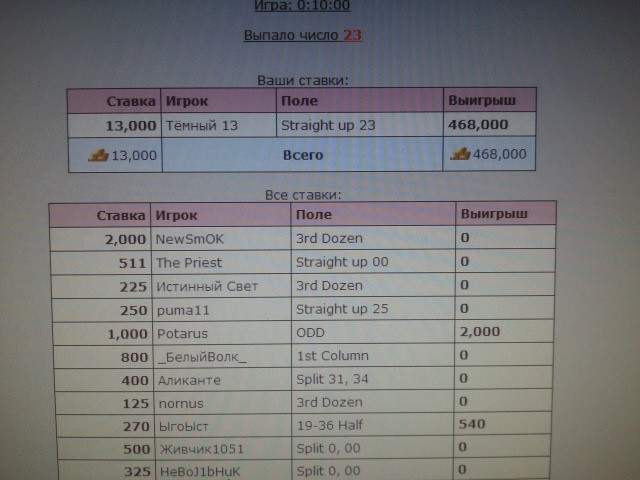Click the 325 stake value

click(x=137, y=472)
